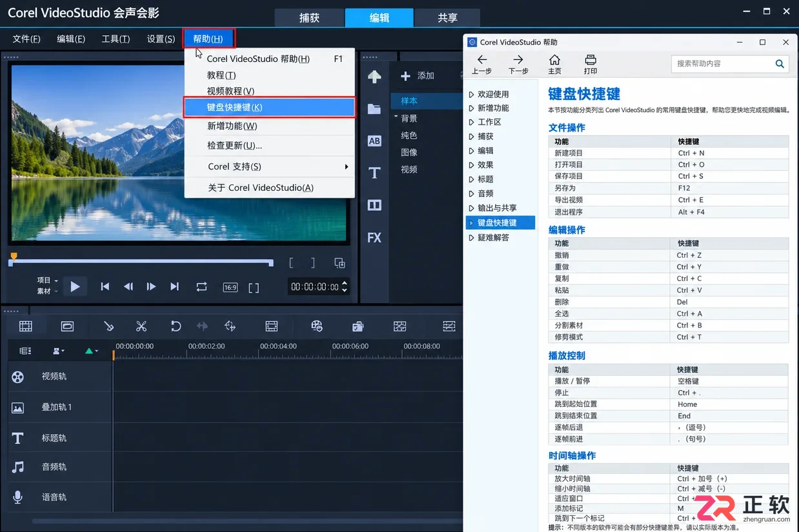The height and width of the screenshot is (532, 799).
Task: Click the help search magnifier icon
Action: tap(780, 64)
